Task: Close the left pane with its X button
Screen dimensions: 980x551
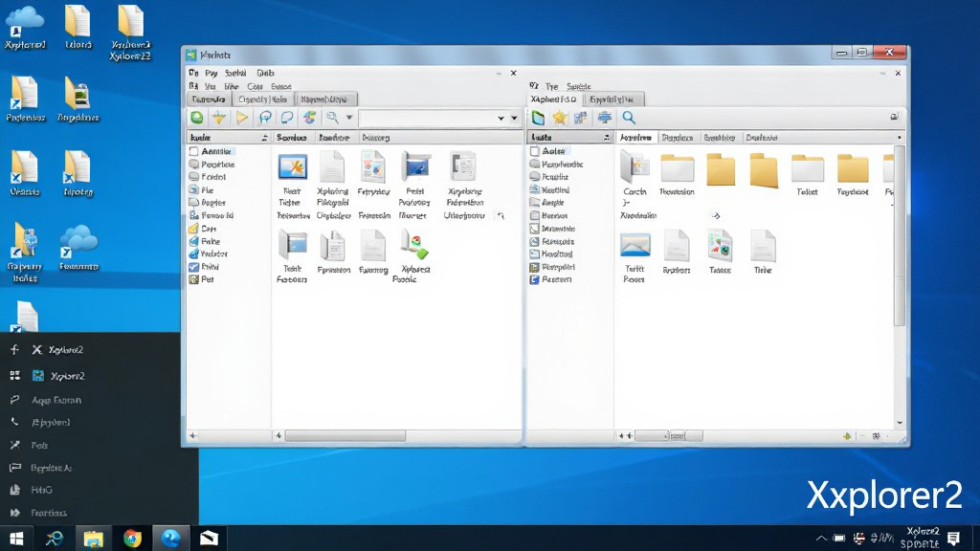Action: [514, 73]
